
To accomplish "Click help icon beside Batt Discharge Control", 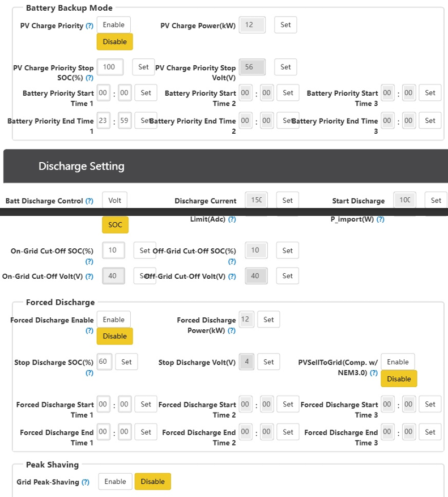I will point(89,201).
